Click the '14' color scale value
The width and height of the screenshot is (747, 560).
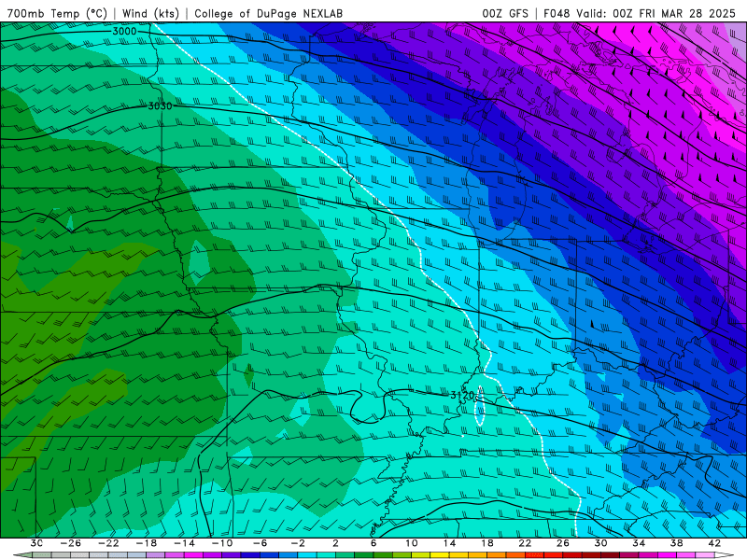tap(449, 543)
